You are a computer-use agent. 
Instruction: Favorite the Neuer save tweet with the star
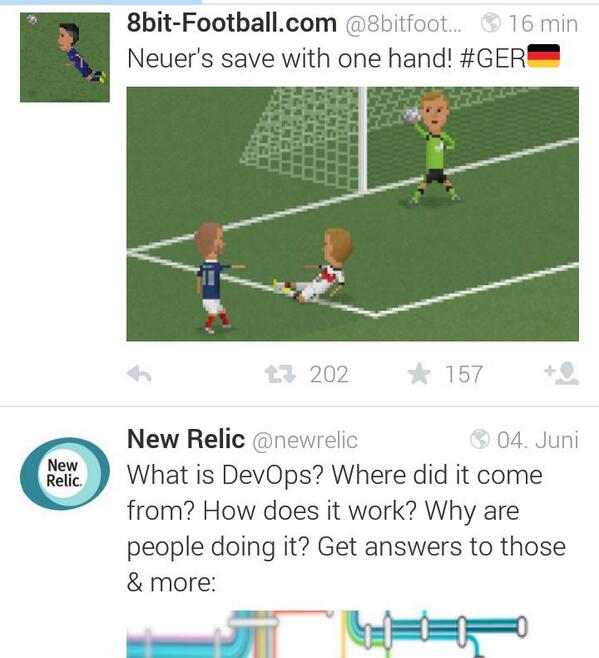[419, 373]
